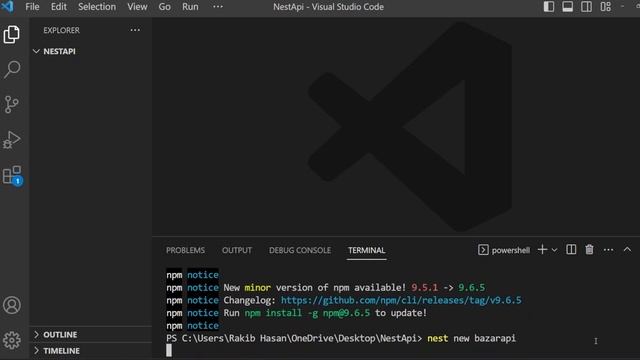Toggle secondary side bar layout button
Image resolution: width=640 pixels, height=360 pixels.
[587, 7]
